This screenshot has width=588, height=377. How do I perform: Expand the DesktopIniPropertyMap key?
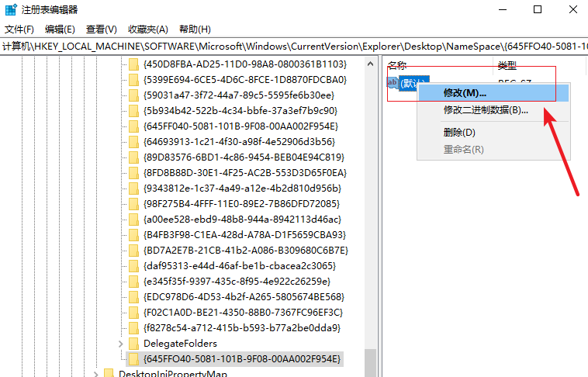tap(95, 373)
